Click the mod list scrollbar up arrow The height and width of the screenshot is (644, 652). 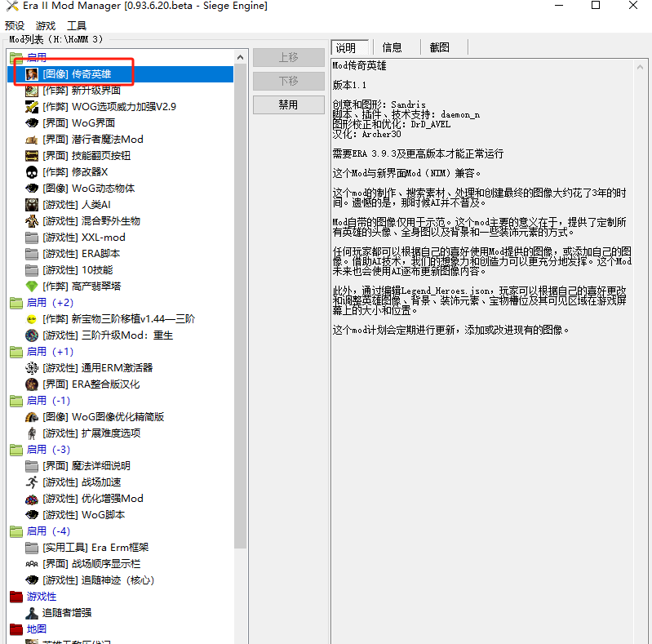[x=240, y=57]
